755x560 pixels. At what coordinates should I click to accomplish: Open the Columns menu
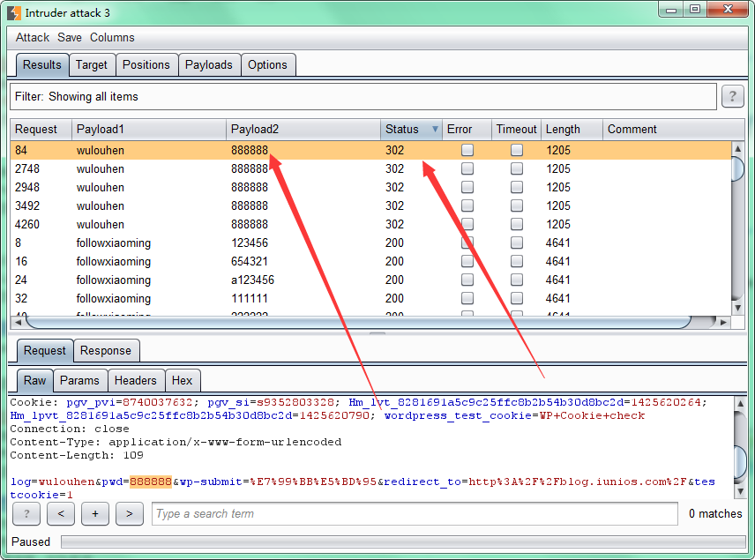112,38
